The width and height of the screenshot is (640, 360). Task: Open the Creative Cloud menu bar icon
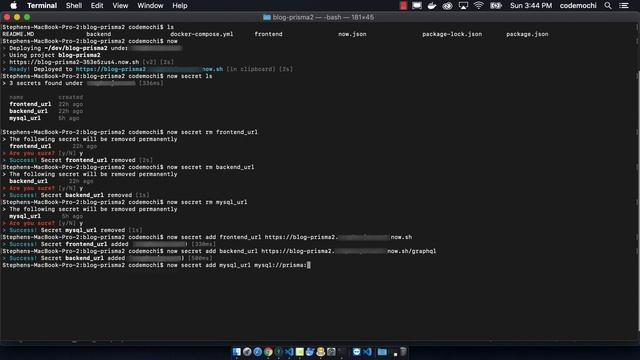(447, 5)
